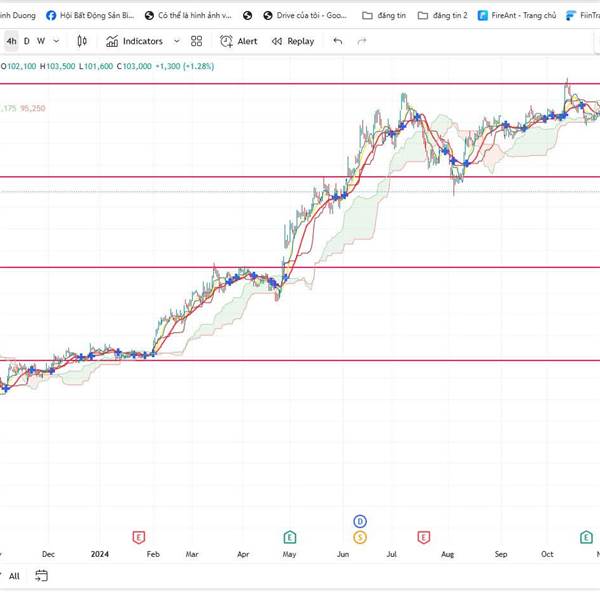Select the All date range

point(14,576)
